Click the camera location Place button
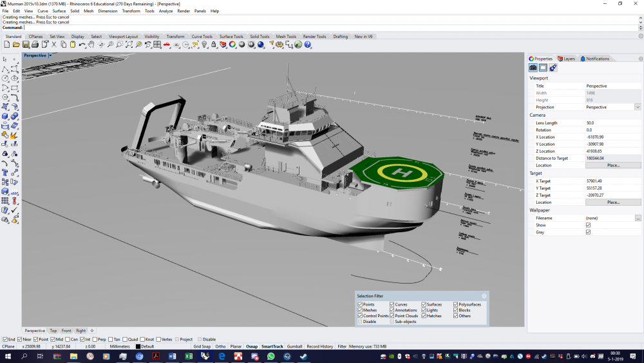The height and width of the screenshot is (363, 644). click(612, 165)
